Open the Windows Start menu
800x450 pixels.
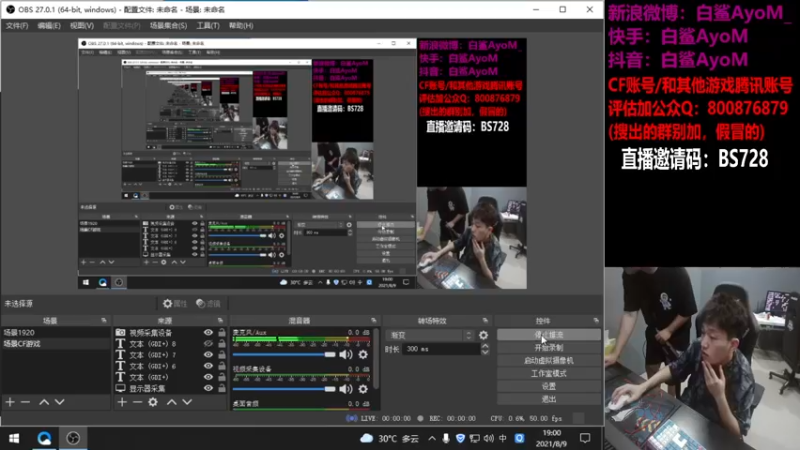[14, 438]
